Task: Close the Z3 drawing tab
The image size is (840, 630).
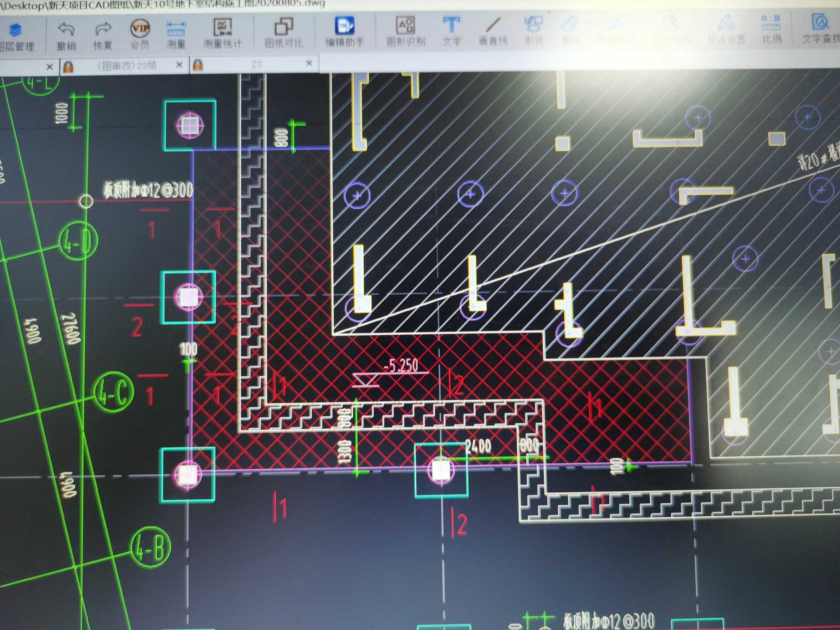Action: click(309, 63)
